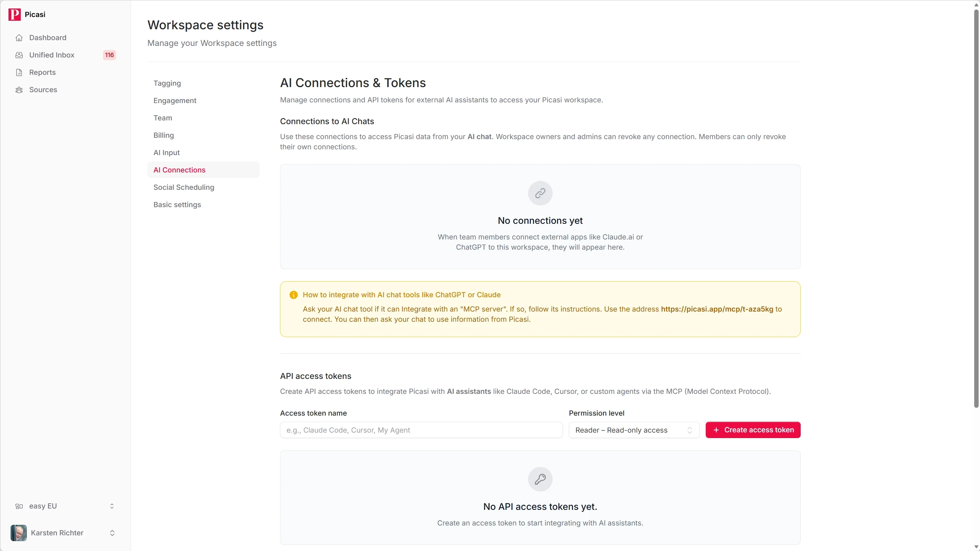Viewport: 980px width, 551px height.
Task: Click the Create access token button
Action: click(x=753, y=430)
